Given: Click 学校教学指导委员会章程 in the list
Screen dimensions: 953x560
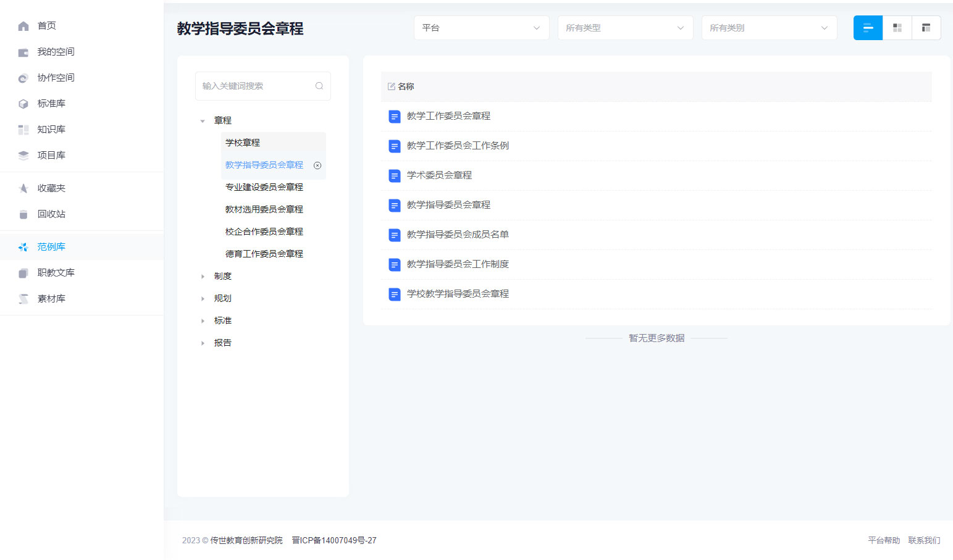Looking at the screenshot, I should click(x=458, y=294).
